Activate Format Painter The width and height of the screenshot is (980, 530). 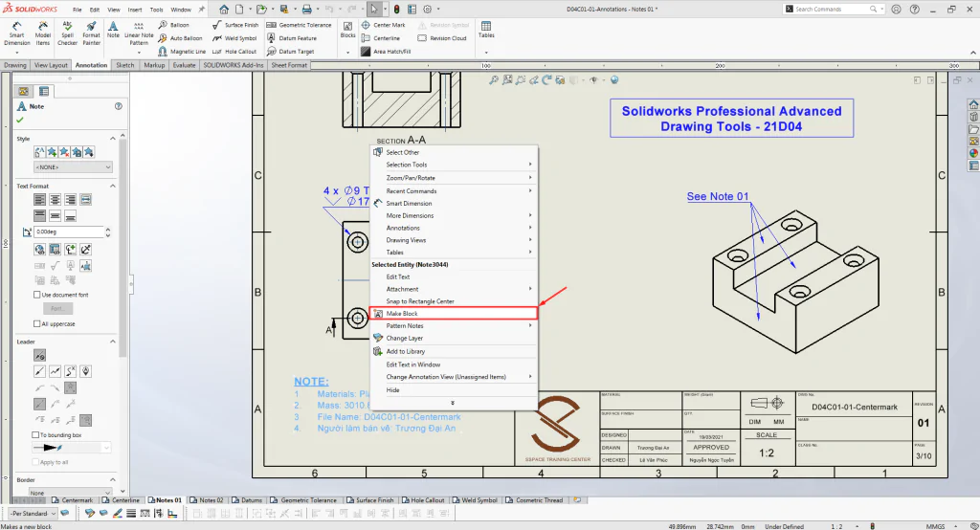tap(91, 33)
